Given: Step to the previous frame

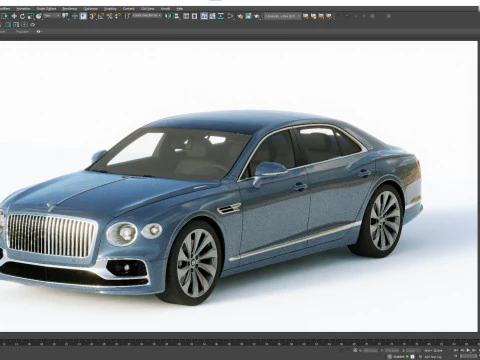Looking at the screenshot, I should point(462,350).
